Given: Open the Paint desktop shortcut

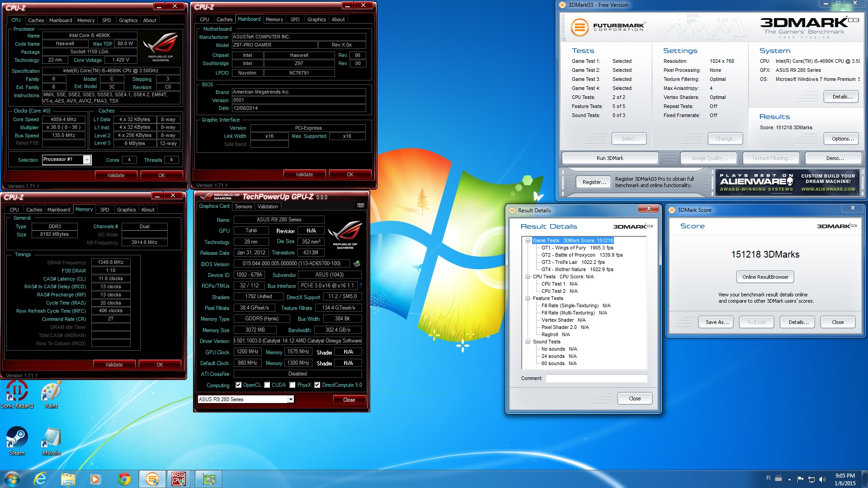Looking at the screenshot, I should [51, 394].
